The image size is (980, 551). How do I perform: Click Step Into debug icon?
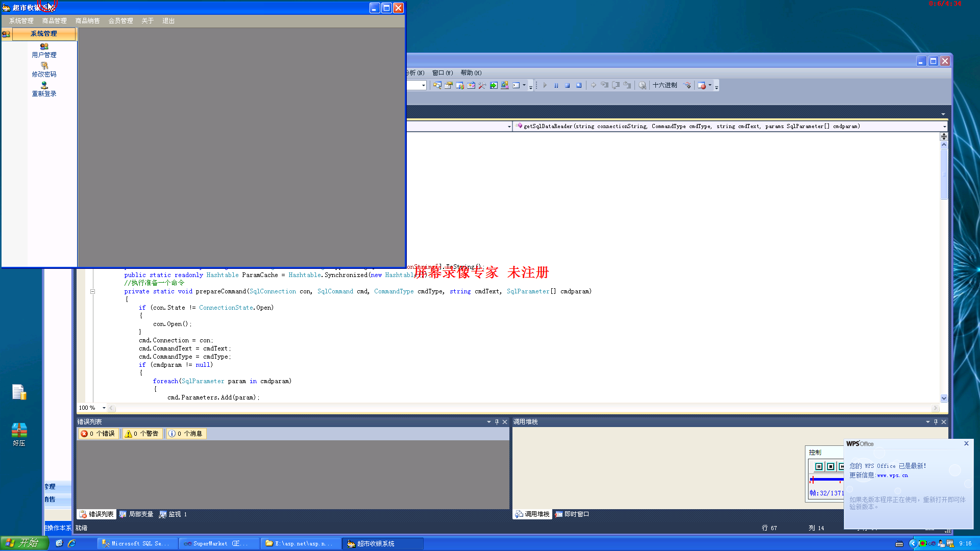(605, 85)
